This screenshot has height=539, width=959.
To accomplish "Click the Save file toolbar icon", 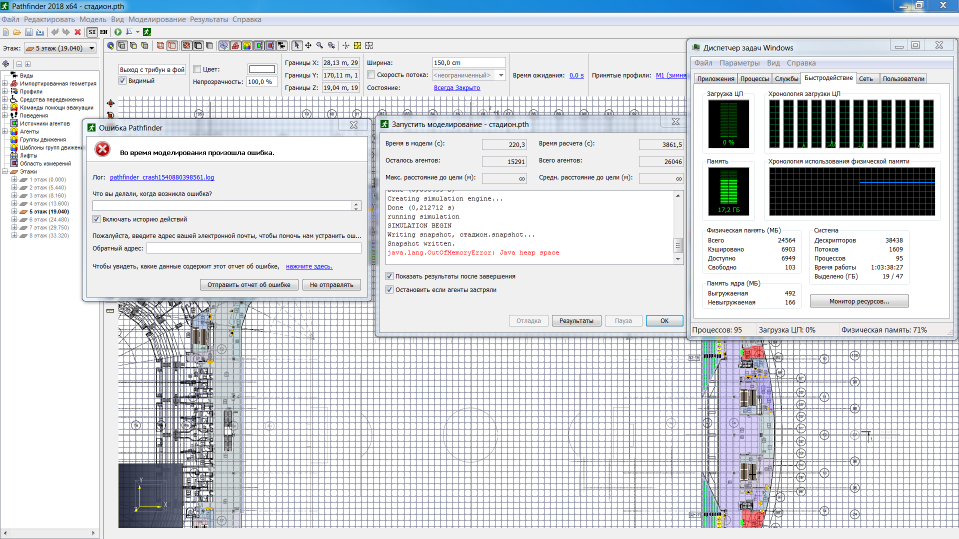I will pyautogui.click(x=29, y=32).
